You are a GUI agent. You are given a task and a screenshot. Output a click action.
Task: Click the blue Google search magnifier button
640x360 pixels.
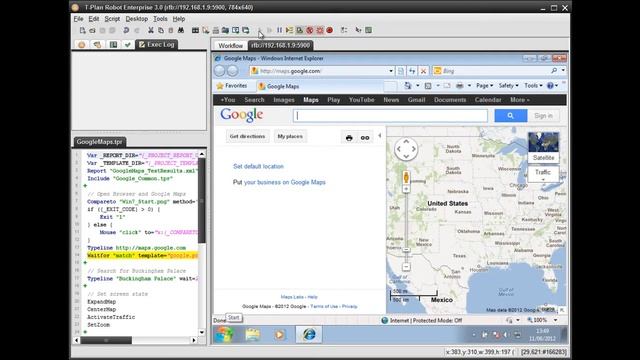coord(511,116)
